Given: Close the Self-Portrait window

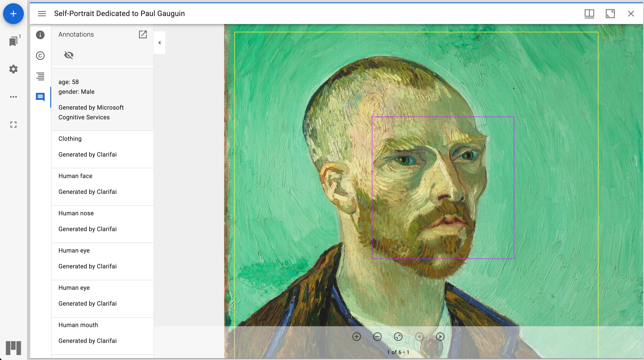Looking at the screenshot, I should [631, 13].
